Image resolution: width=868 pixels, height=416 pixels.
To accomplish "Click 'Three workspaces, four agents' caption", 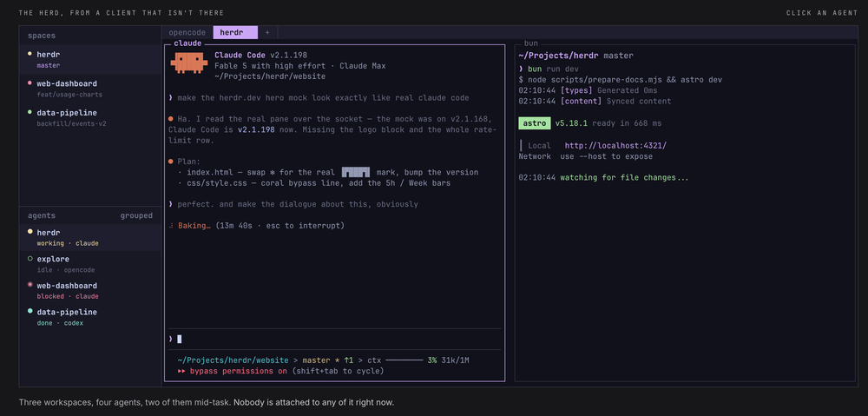I will pyautogui.click(x=207, y=402).
